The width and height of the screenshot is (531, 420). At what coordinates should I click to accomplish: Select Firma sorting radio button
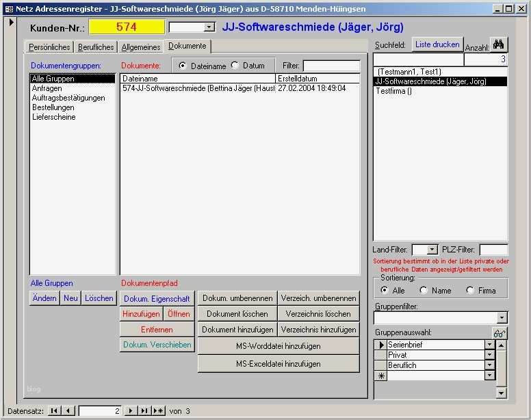coord(469,291)
